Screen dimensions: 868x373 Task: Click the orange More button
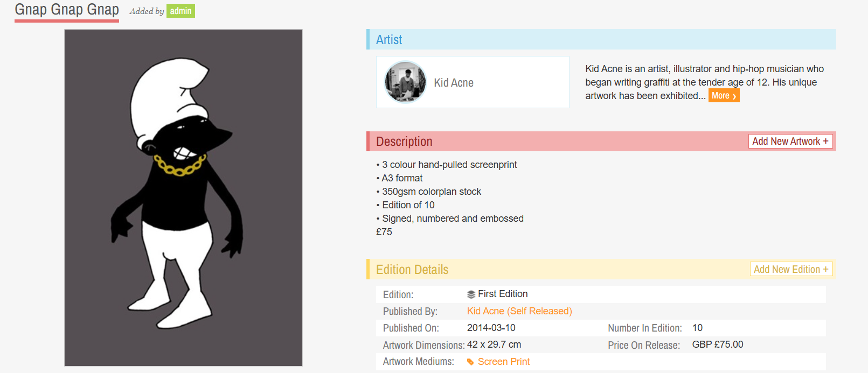pyautogui.click(x=724, y=96)
